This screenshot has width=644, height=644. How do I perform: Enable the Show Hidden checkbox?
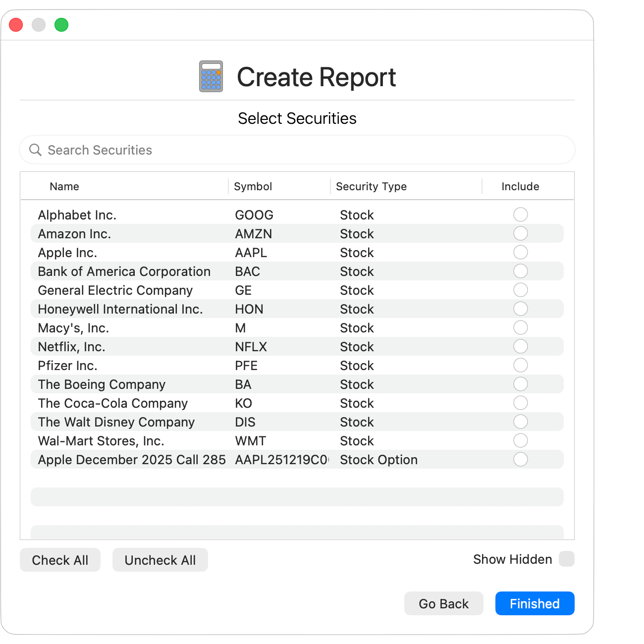565,559
